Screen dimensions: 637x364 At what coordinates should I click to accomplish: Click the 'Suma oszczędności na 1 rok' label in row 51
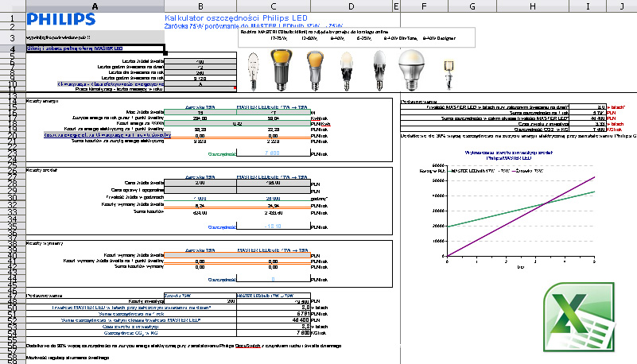[x=132, y=314]
